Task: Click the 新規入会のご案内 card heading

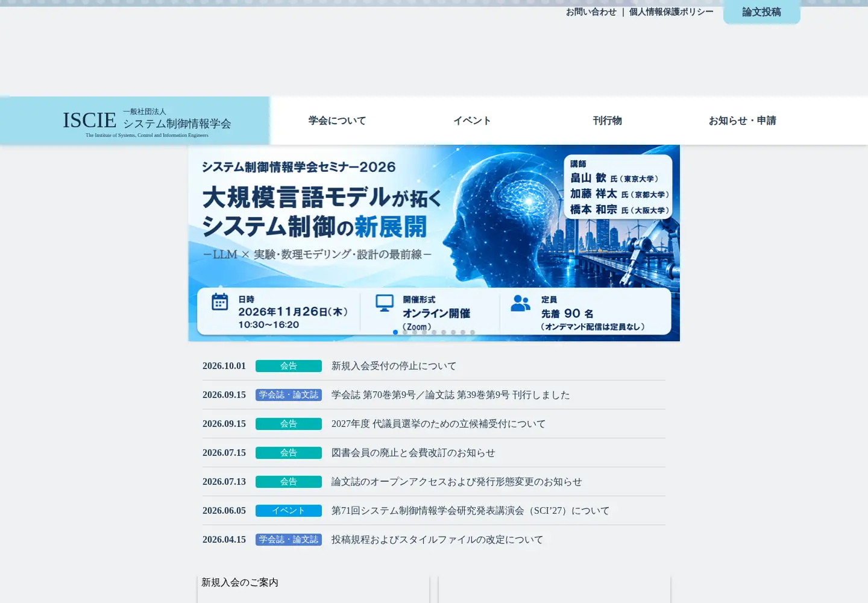Action: coord(240,582)
